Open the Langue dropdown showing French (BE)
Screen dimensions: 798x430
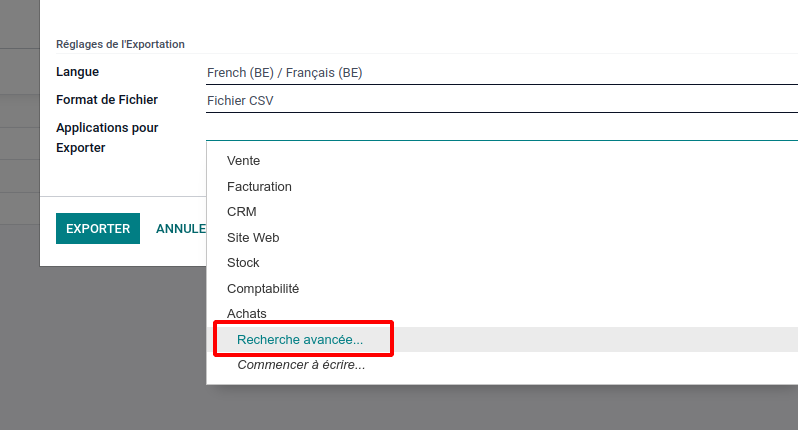[x=502, y=73]
